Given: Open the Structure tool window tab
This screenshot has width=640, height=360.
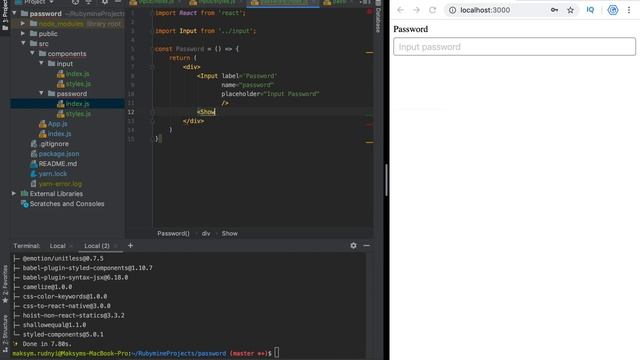Looking at the screenshot, I should click(x=5, y=333).
